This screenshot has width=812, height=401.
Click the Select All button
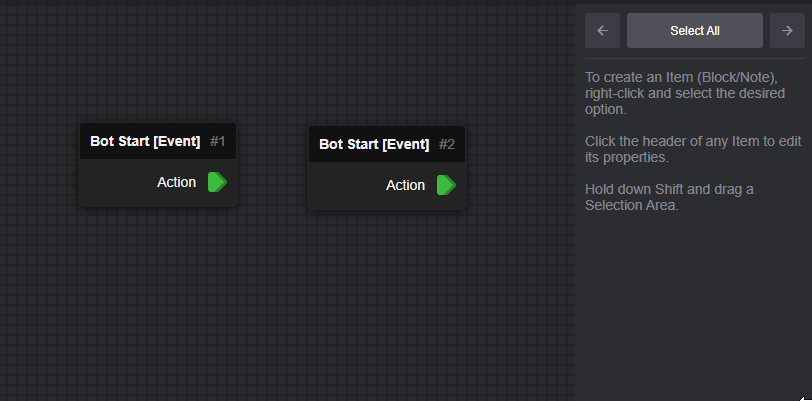694,31
